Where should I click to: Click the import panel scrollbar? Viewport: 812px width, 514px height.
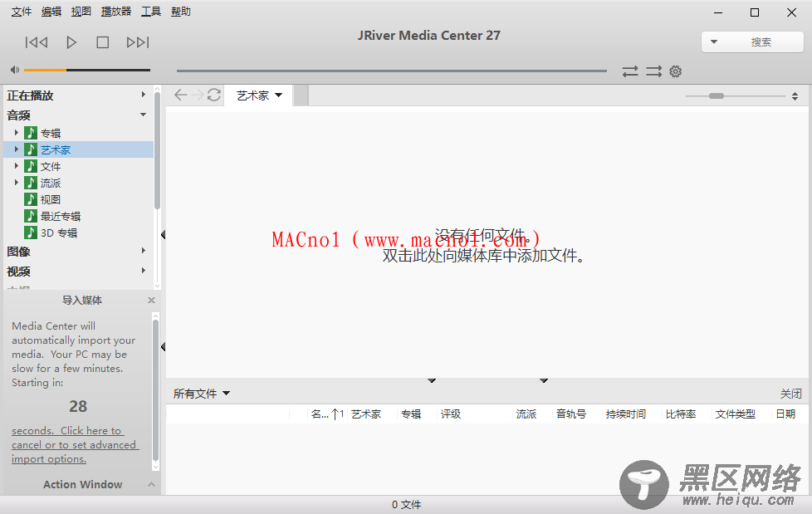point(155,390)
